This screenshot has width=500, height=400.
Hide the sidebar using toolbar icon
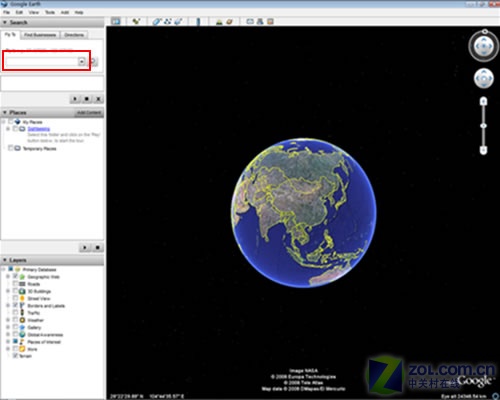click(x=116, y=21)
